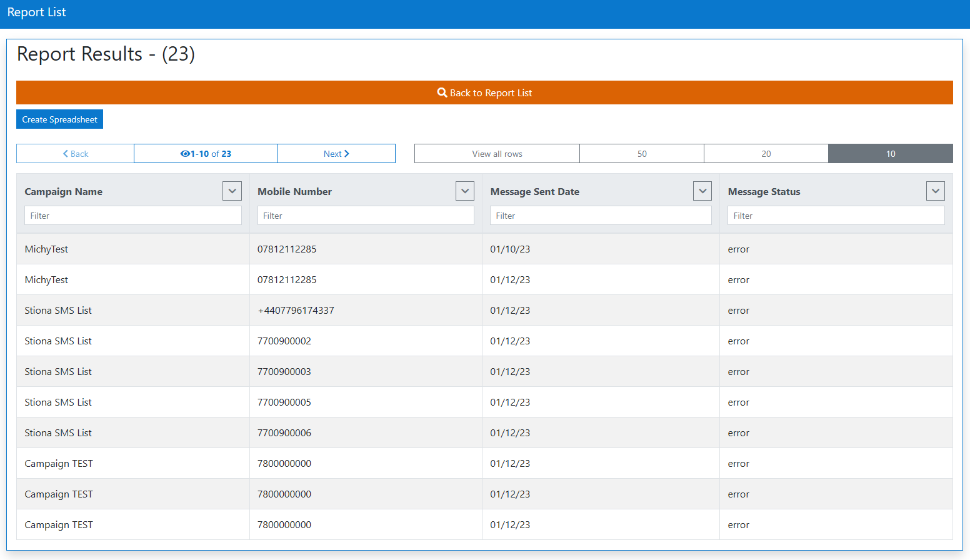Click the Create Spreadsheet button
This screenshot has width=970, height=560.
click(59, 119)
